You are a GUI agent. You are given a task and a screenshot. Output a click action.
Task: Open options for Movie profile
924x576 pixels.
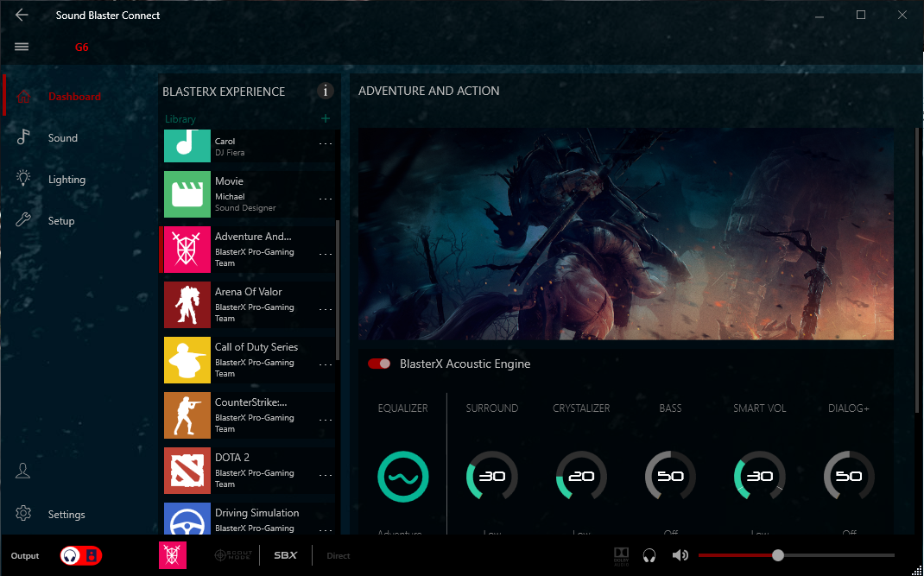pyautogui.click(x=326, y=199)
